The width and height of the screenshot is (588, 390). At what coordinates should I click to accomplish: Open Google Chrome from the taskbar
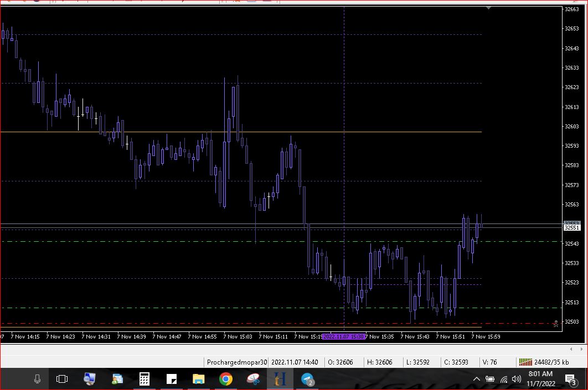pyautogui.click(x=225, y=379)
